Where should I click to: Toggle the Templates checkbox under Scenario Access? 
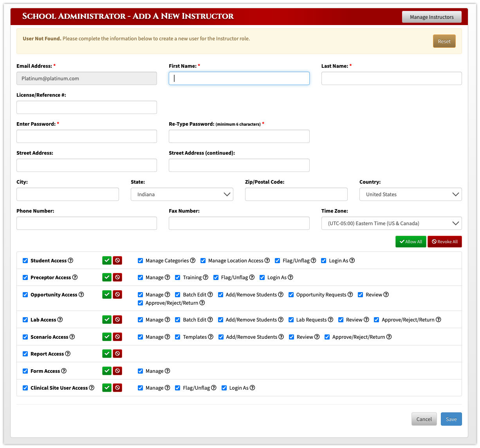coord(178,337)
